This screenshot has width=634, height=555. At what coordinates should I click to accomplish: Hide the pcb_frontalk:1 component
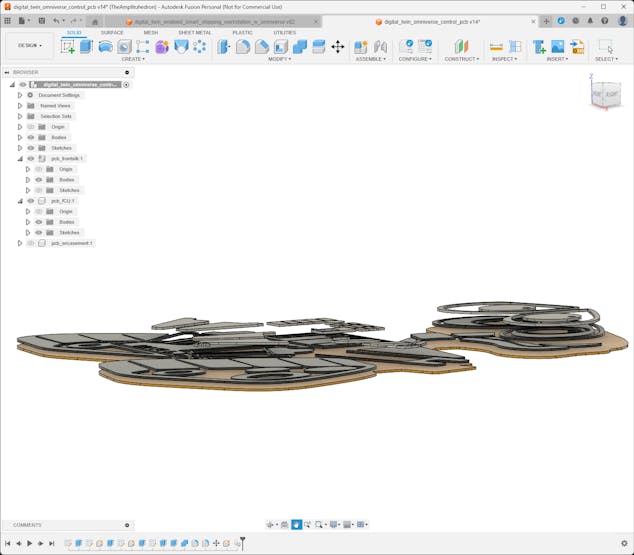31,158
